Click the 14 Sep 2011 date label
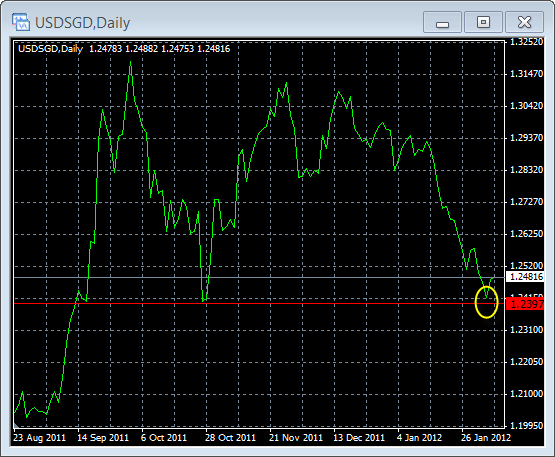 (103, 438)
